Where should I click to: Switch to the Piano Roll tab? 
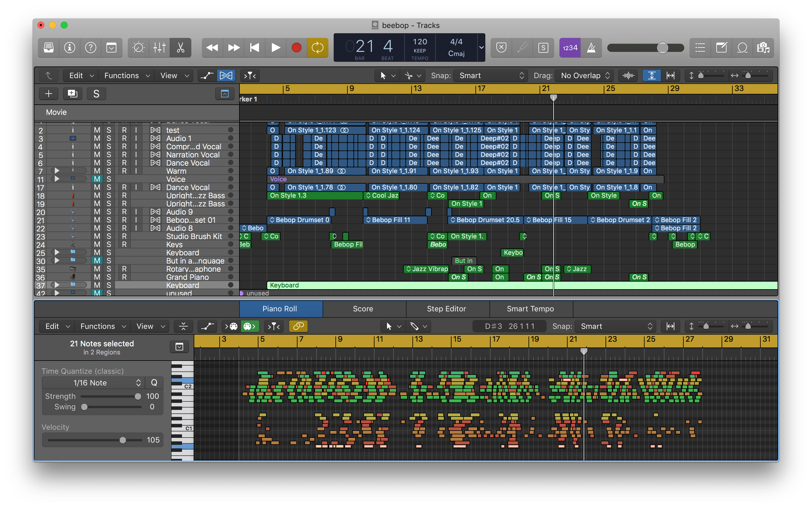click(281, 309)
